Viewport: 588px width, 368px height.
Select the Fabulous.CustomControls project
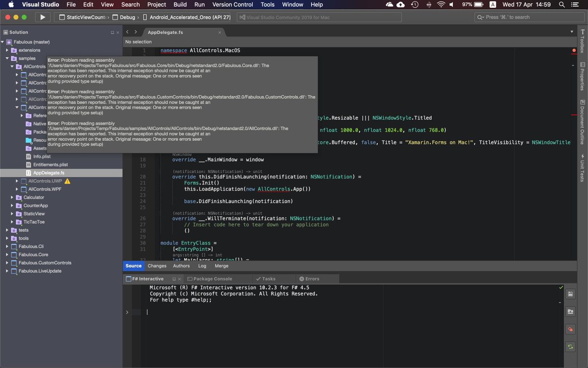[x=45, y=263]
